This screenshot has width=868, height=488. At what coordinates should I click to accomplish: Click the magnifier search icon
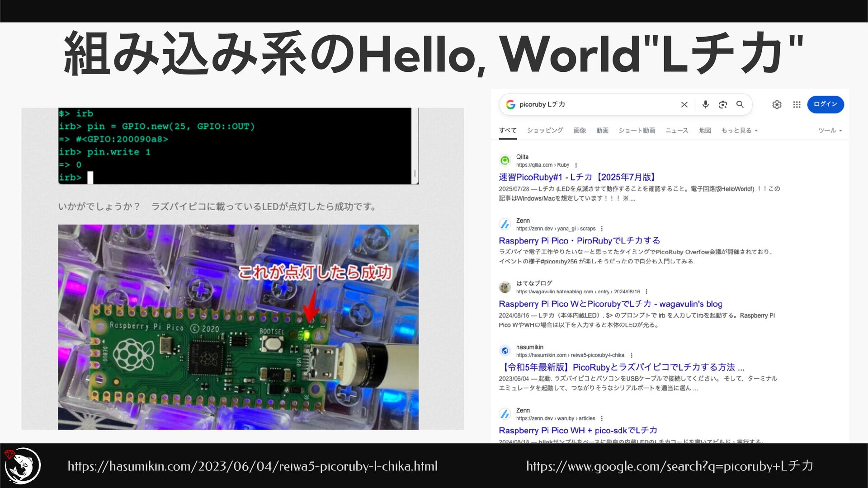pyautogui.click(x=740, y=104)
